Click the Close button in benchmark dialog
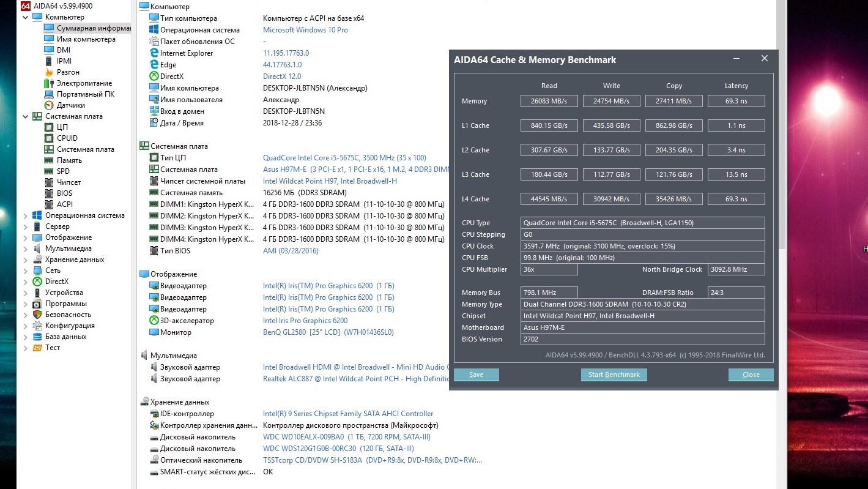 (751, 375)
